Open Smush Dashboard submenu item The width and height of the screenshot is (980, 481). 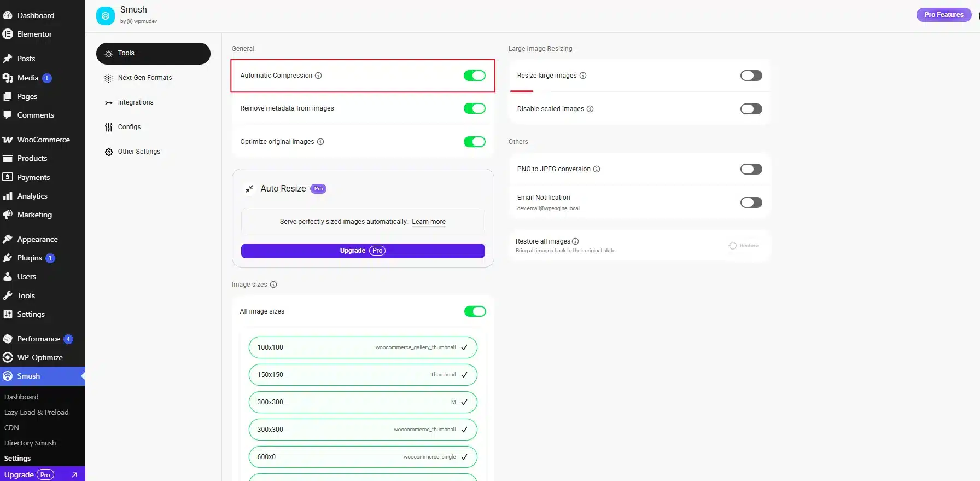[21, 397]
